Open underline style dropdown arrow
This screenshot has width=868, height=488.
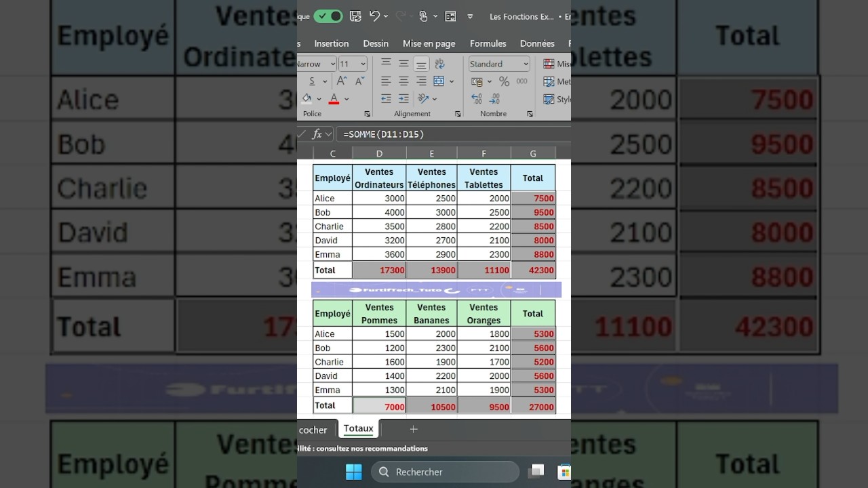(x=325, y=81)
